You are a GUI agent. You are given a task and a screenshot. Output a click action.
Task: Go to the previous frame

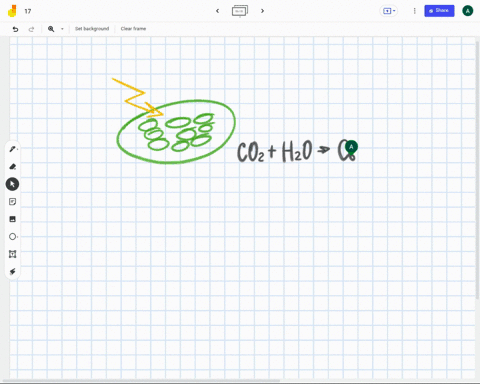coord(218,11)
